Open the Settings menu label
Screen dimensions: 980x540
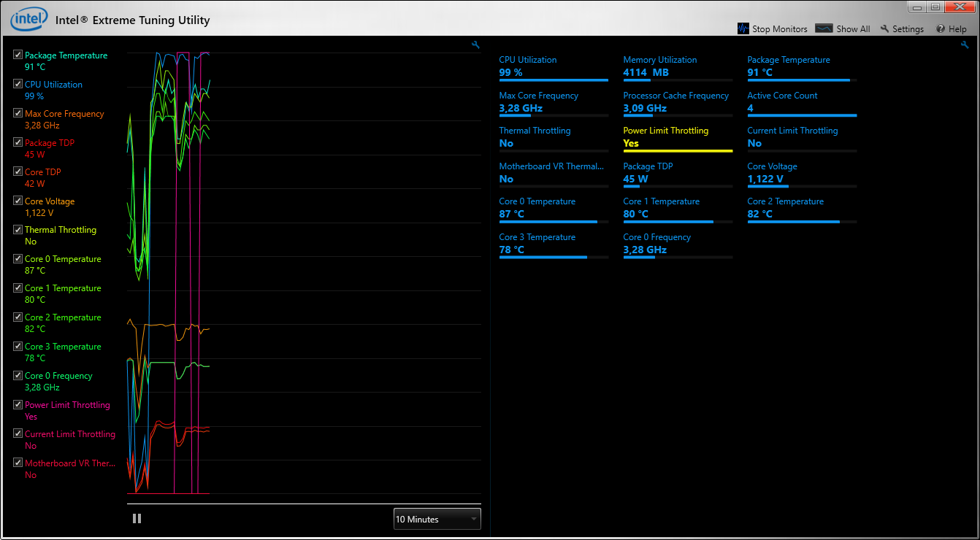click(x=908, y=29)
